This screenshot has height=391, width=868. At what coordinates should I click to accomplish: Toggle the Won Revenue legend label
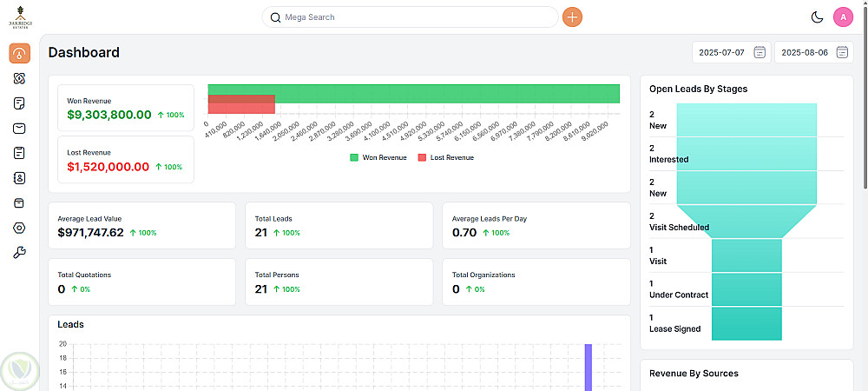click(385, 158)
